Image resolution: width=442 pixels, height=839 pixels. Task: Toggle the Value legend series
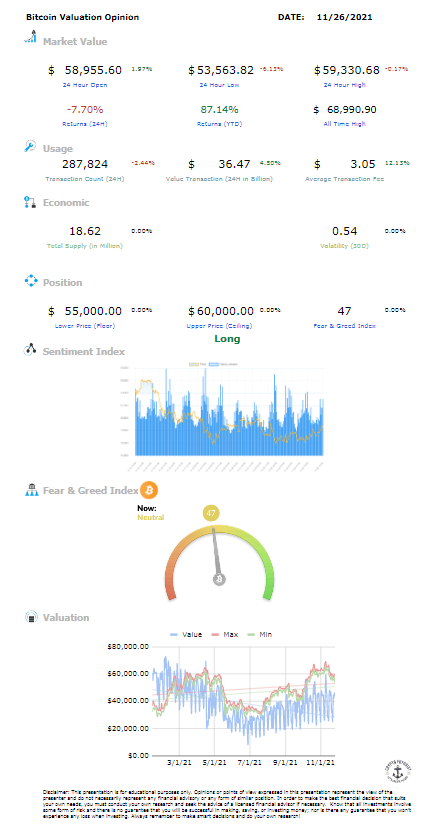186,634
